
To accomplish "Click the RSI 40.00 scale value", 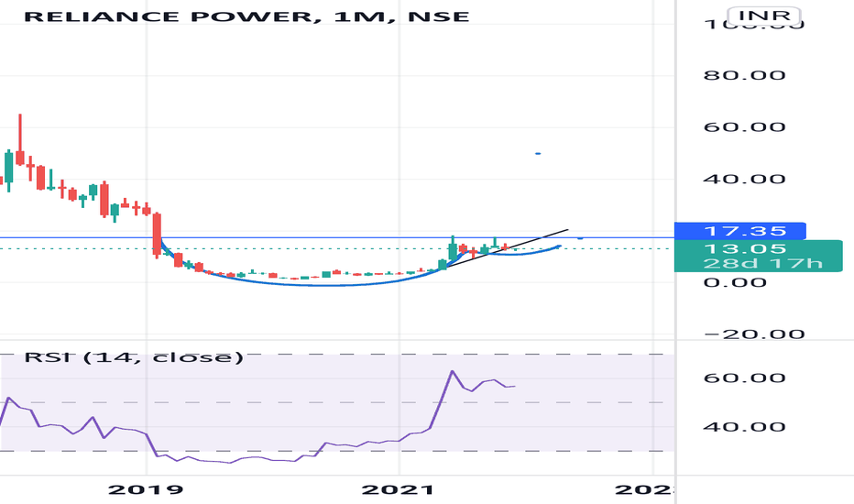I will click(744, 426).
